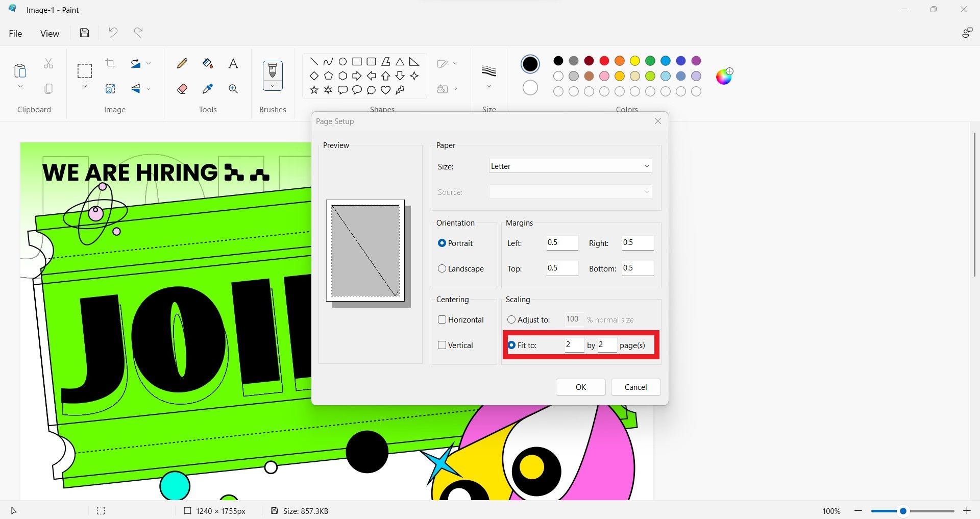Click the OK button in Page Setup
980x519 pixels.
tap(580, 387)
